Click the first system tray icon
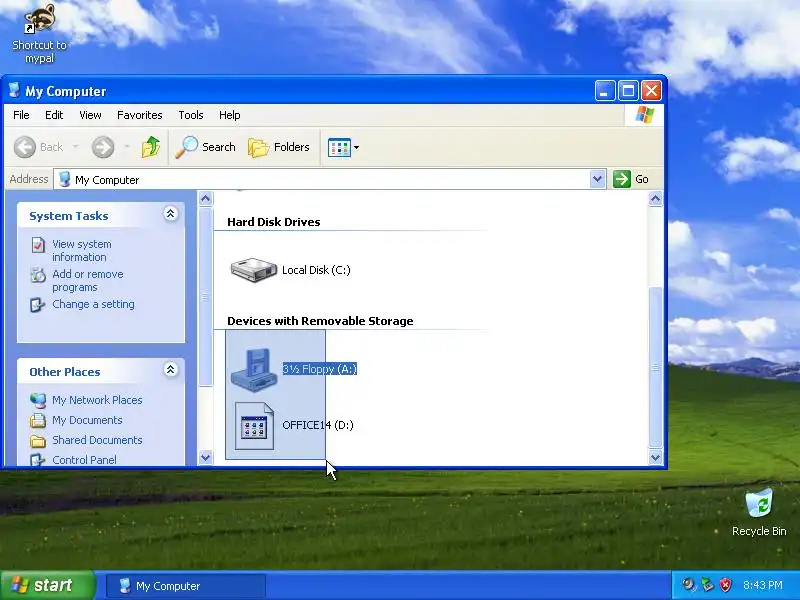Screen dimensions: 800x600 tap(689, 585)
